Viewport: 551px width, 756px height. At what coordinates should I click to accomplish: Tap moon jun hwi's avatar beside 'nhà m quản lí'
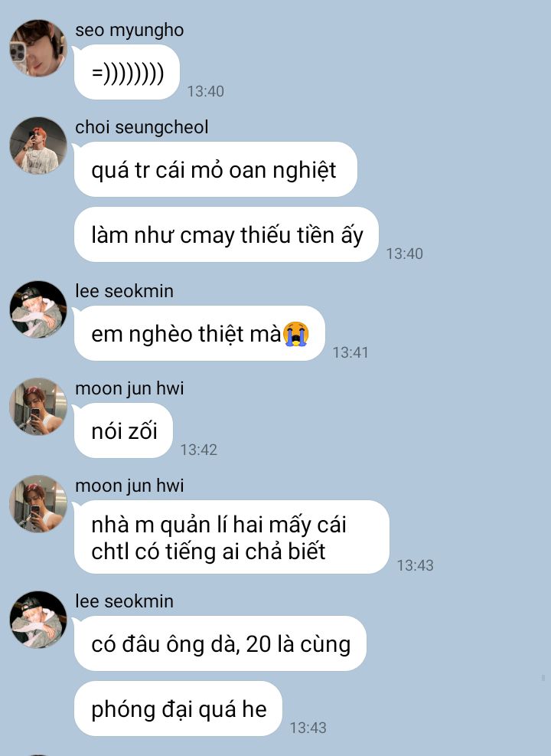[38, 504]
